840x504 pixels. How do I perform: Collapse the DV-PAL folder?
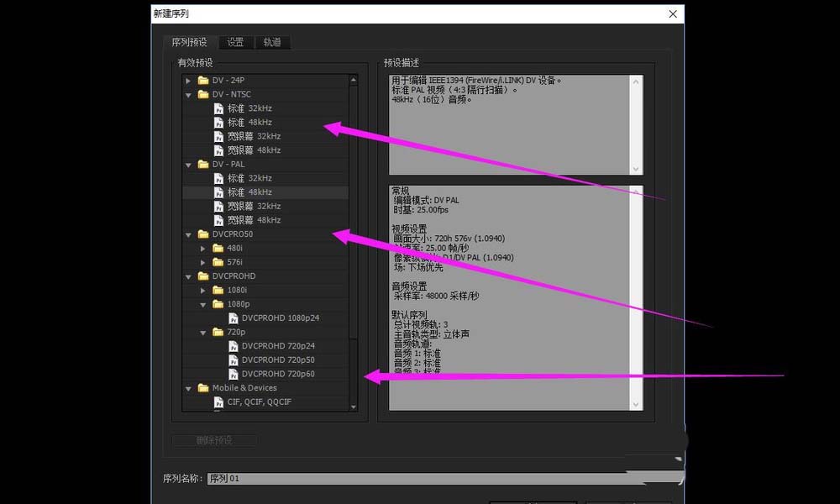click(188, 164)
